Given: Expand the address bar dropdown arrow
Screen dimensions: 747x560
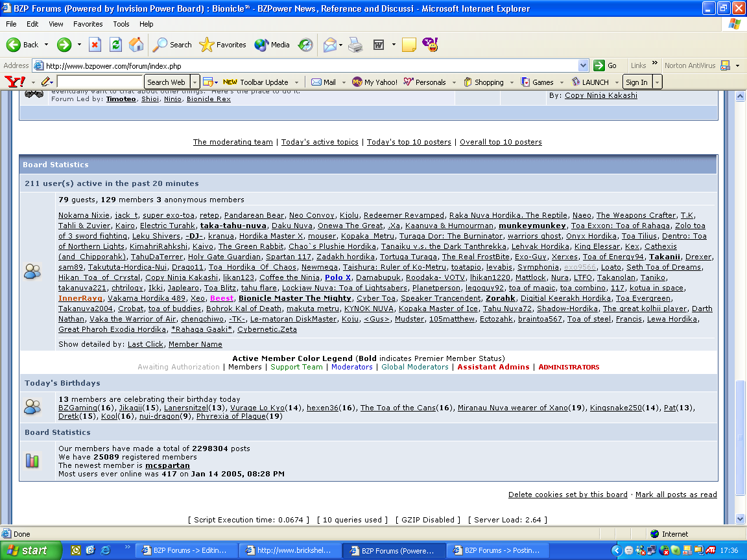Looking at the screenshot, I should 583,65.
